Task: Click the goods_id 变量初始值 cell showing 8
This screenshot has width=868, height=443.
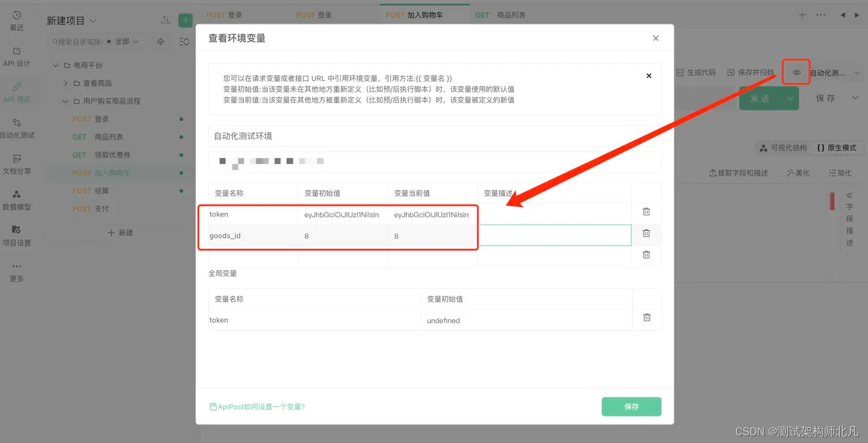Action: (x=343, y=235)
